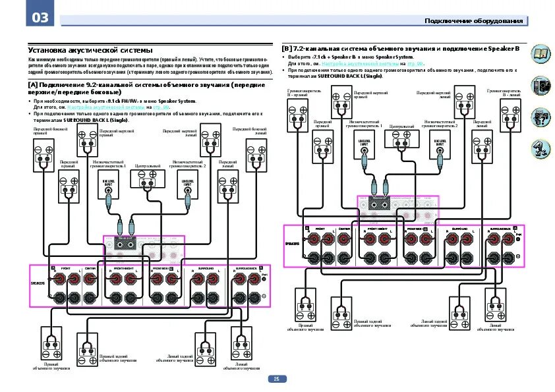This screenshot has height=392, width=555.
Task: Click 'Передний верхний левый' label in diagram B
Action: coord(434,95)
